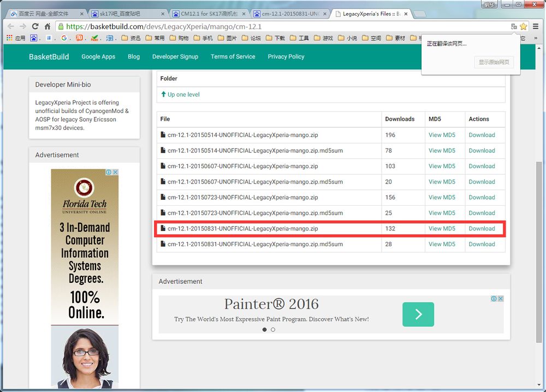
Task: Download cm-12.1-20150831 mango.zip.md5sum
Action: tap(482, 244)
